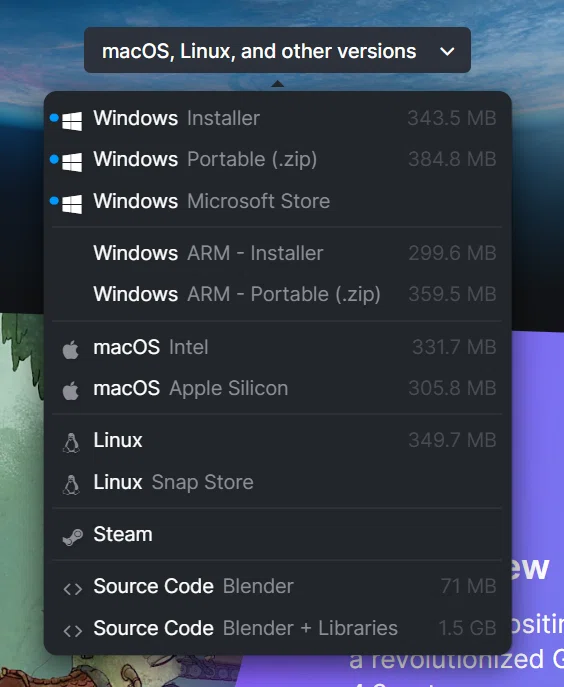The image size is (564, 687).
Task: Click the 1.5 GB size label
Action: coord(468,628)
